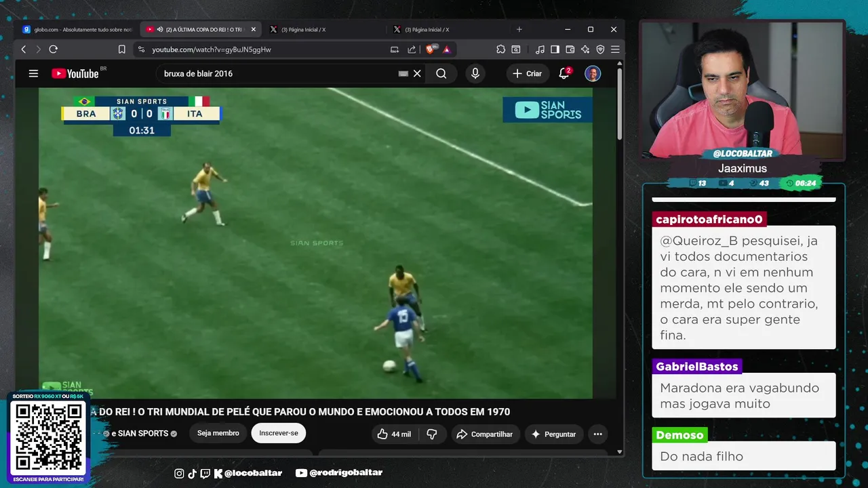Open the YouTube account avatar menu
This screenshot has height=488, width=868.
[593, 73]
